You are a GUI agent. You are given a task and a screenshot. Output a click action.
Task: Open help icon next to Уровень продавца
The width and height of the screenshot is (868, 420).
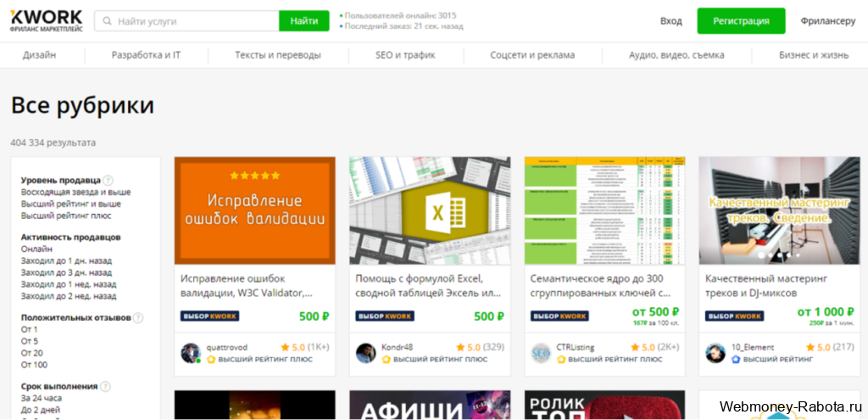pyautogui.click(x=108, y=180)
